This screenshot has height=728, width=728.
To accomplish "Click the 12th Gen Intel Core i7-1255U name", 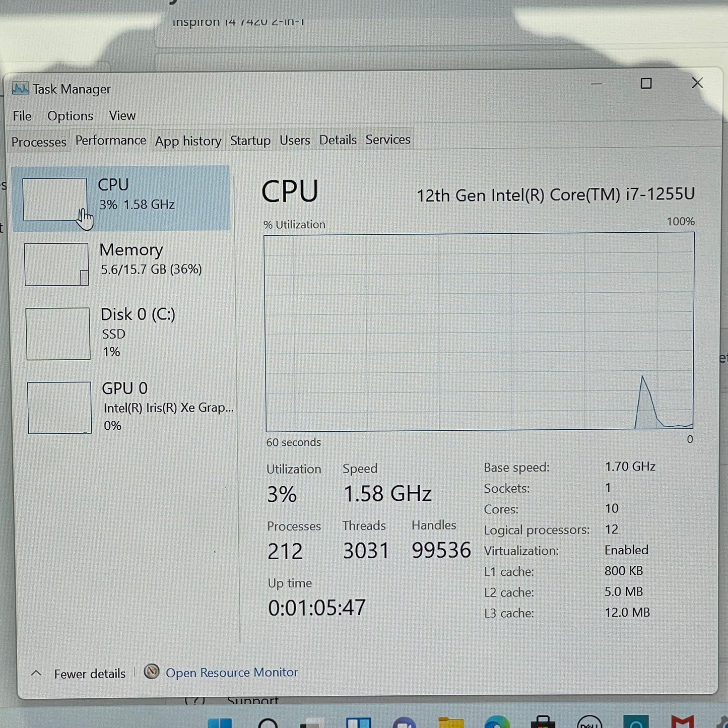I will (556, 194).
